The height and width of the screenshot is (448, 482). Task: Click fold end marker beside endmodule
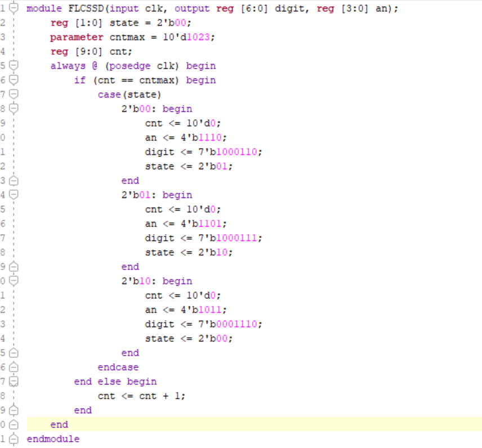click(14, 439)
